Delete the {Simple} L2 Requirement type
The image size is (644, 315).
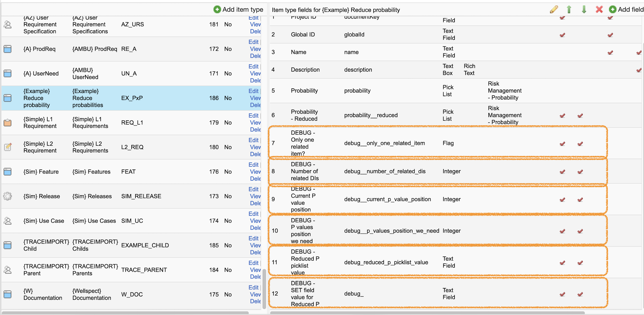[255, 154]
